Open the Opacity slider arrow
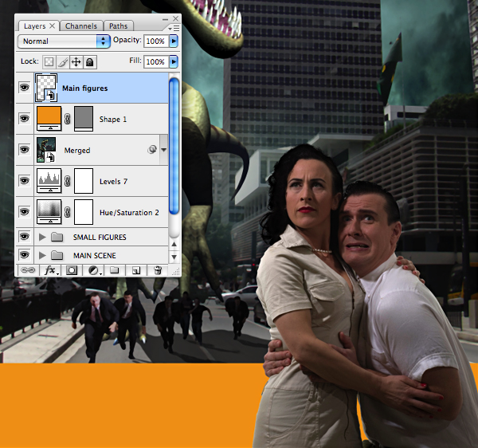The image size is (478, 448). coord(174,41)
